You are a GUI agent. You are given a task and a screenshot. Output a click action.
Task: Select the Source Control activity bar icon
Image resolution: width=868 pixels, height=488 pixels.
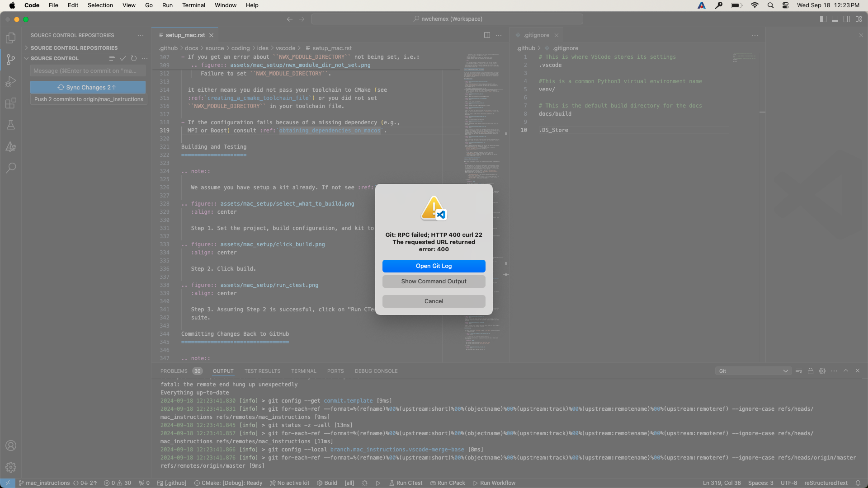[x=11, y=60]
